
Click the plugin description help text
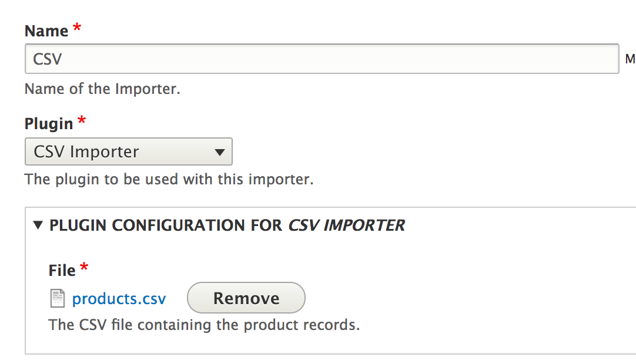point(169,179)
